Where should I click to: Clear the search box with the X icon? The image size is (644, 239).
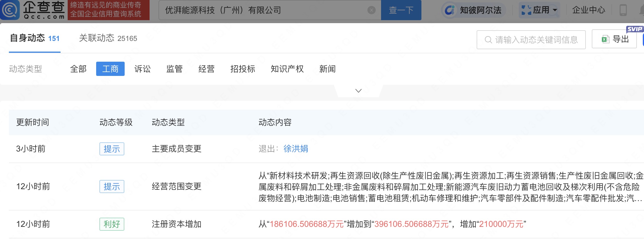coord(371,10)
